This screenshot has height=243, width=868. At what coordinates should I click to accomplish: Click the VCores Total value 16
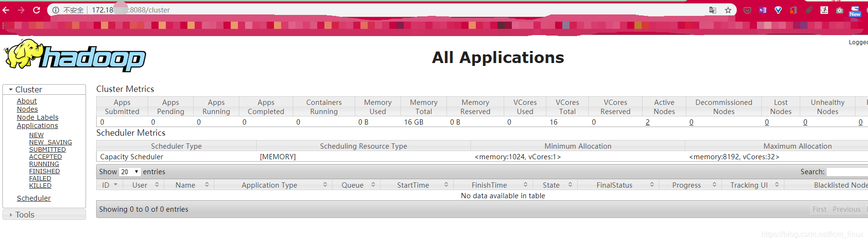coord(554,122)
